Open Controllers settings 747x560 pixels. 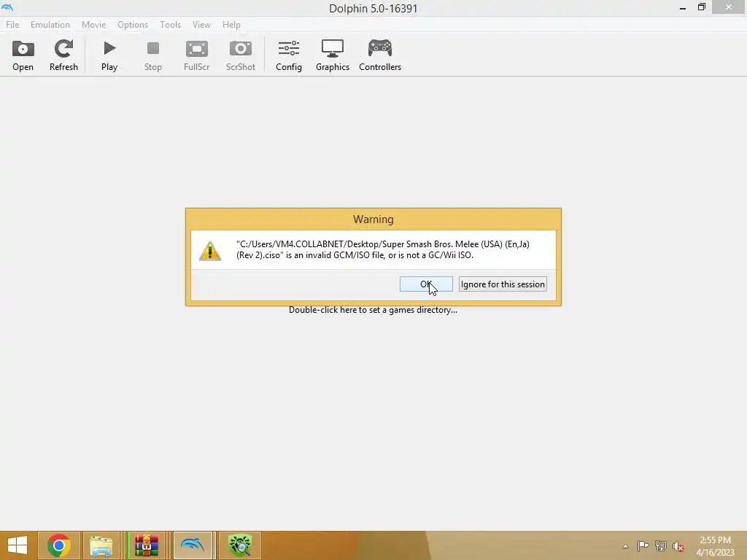click(380, 55)
